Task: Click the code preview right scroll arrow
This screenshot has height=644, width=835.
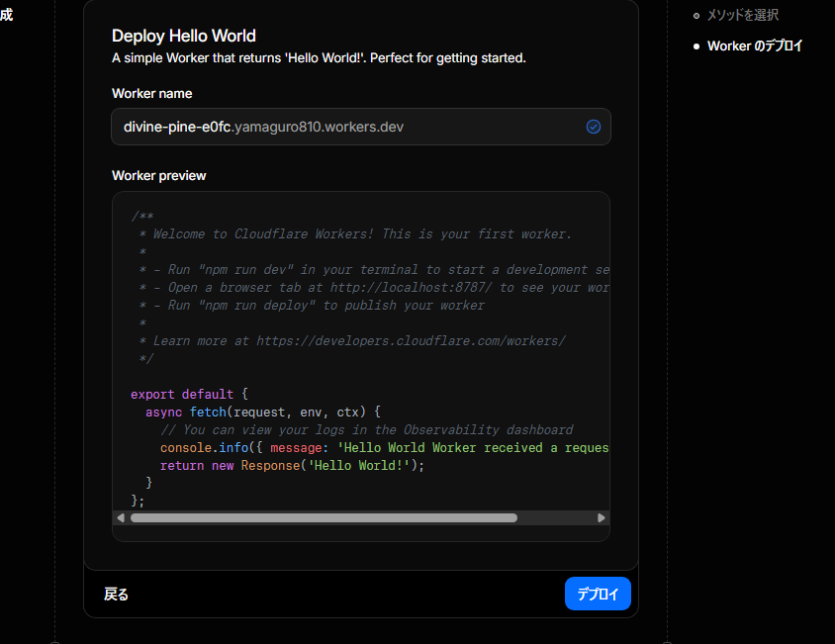Action: tap(602, 517)
